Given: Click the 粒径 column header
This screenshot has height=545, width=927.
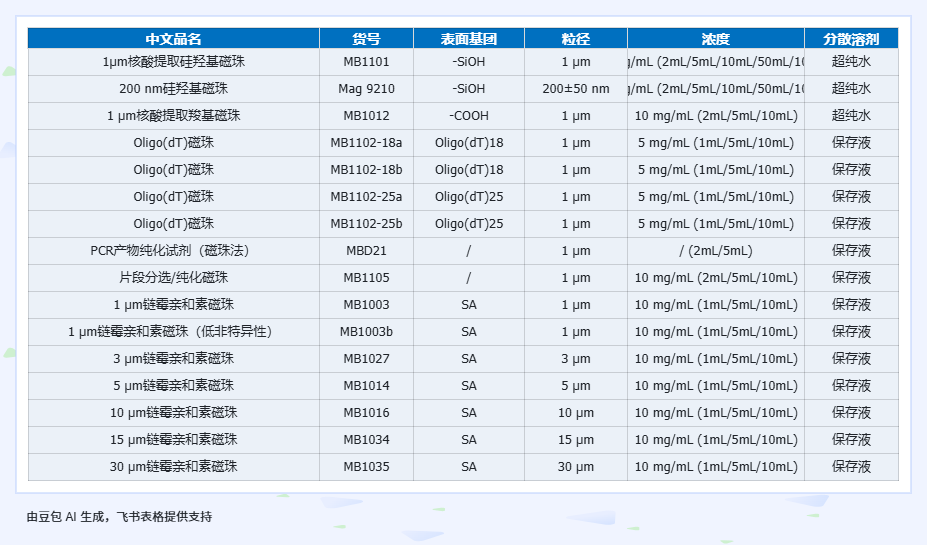Looking at the screenshot, I should click(576, 38).
